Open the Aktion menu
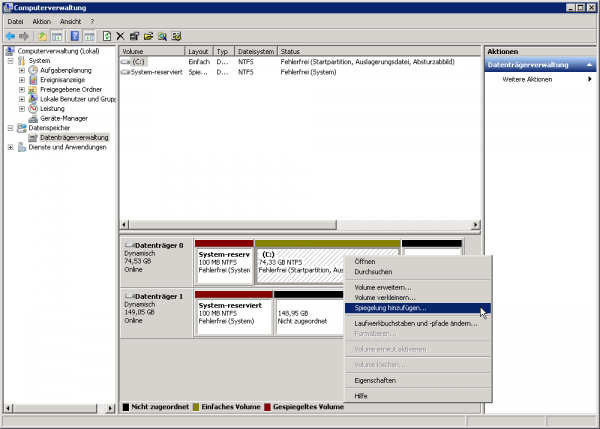600x429 pixels. click(x=41, y=21)
